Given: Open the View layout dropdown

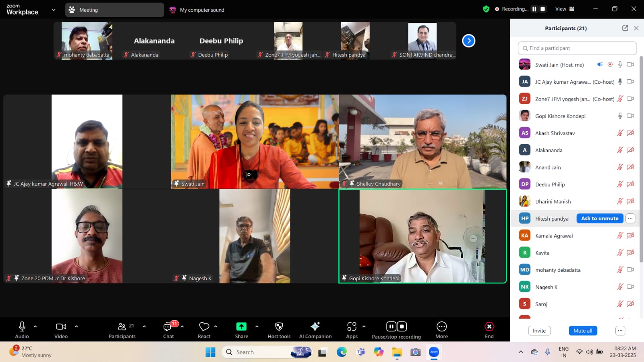Looking at the screenshot, I should click(565, 9).
